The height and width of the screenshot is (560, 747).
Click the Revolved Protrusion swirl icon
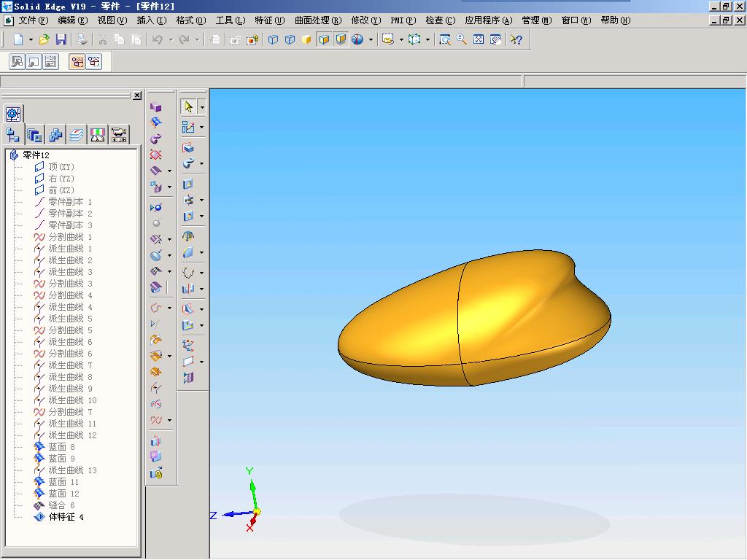[188, 163]
